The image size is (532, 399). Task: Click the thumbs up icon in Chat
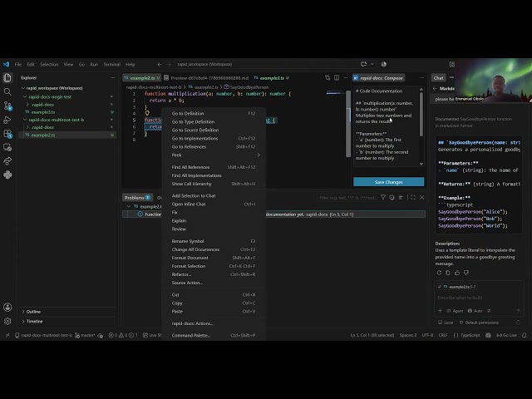pyautogui.click(x=457, y=273)
